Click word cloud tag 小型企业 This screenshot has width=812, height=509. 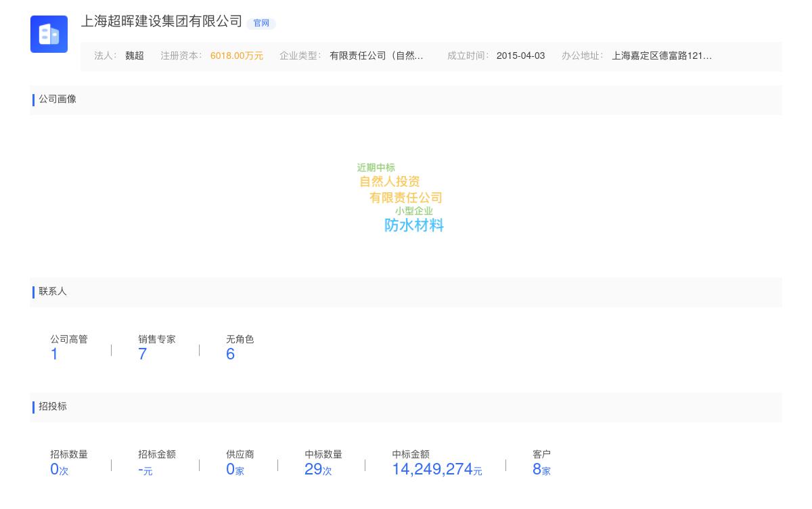pyautogui.click(x=414, y=211)
